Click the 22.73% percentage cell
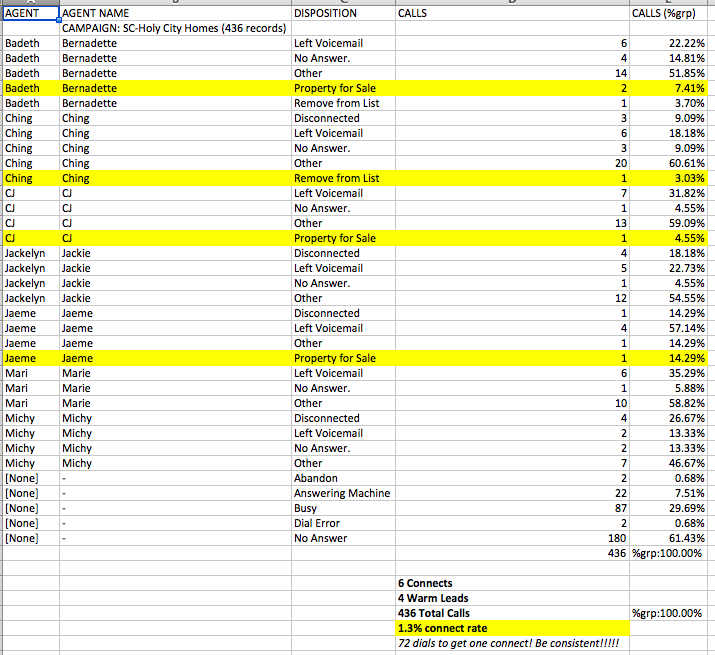Screen dimensions: 715x655 pyautogui.click(x=668, y=268)
